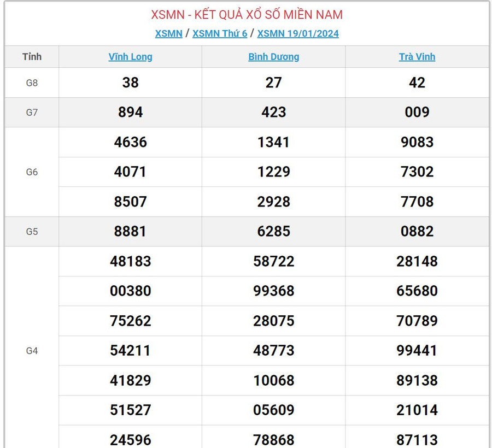The height and width of the screenshot is (448, 492).
Task: Select the G6 number 4636
Action: coord(130,143)
